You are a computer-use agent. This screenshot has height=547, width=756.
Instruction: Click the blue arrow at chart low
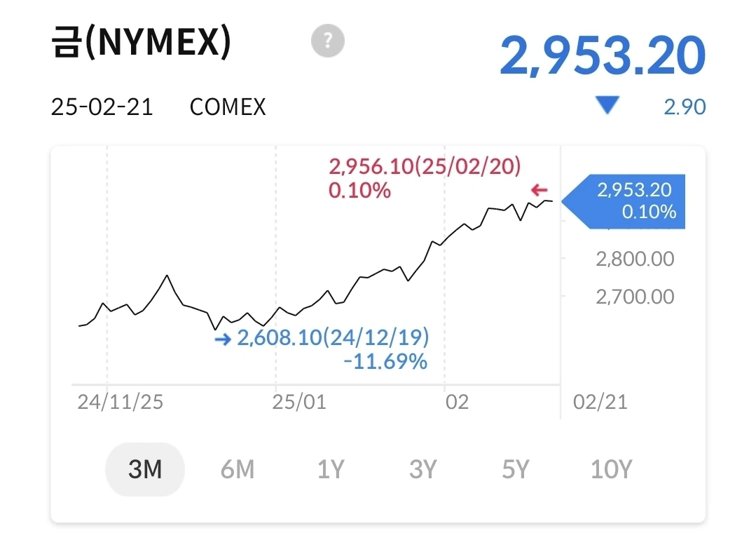(223, 339)
